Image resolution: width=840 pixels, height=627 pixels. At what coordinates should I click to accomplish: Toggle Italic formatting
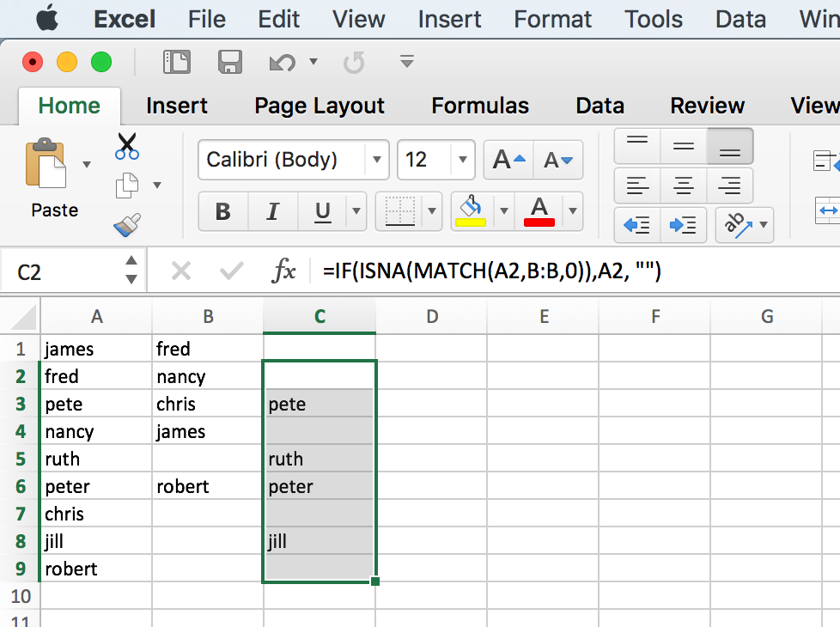(273, 211)
